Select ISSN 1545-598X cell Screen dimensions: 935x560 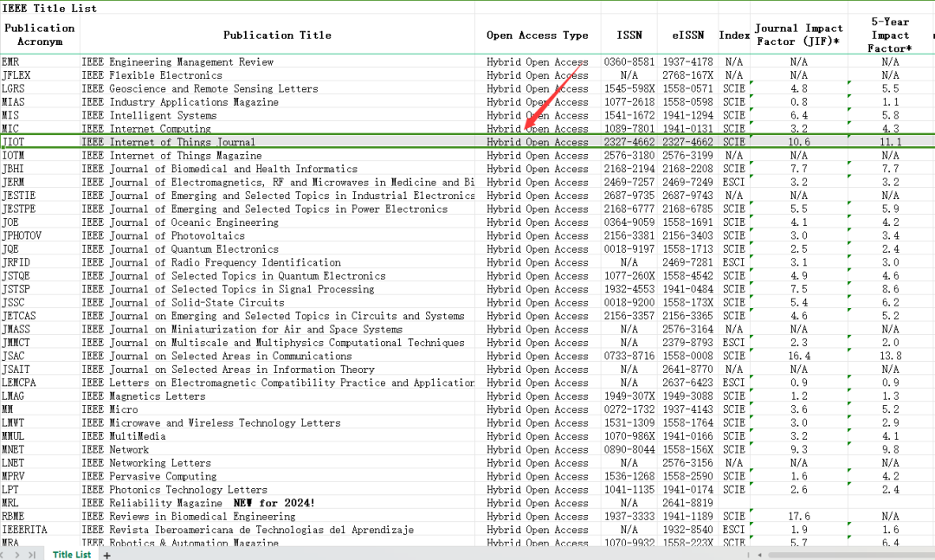629,88
